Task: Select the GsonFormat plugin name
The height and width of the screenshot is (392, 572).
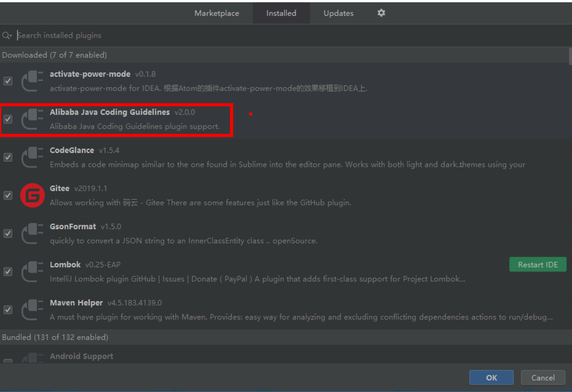Action: coord(73,226)
